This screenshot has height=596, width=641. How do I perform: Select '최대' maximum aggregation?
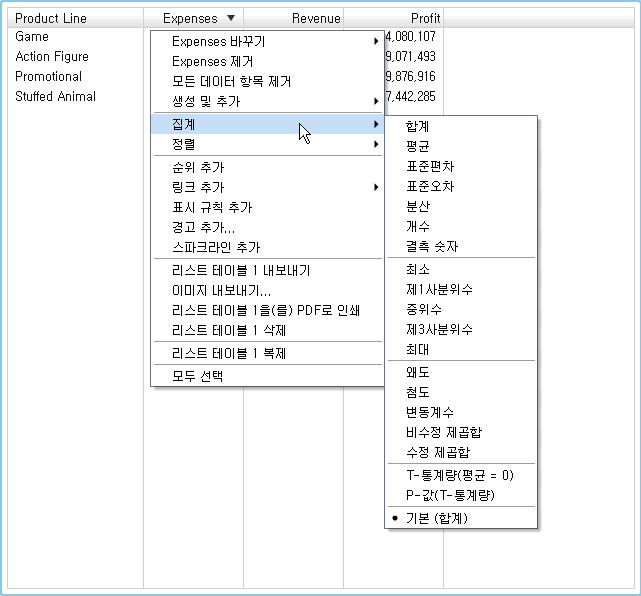(417, 349)
